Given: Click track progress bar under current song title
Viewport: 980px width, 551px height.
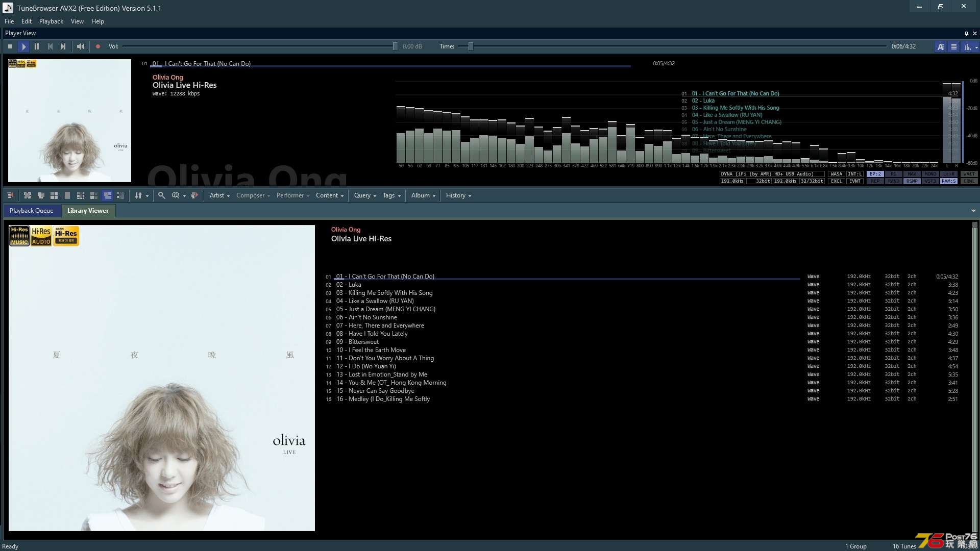Looking at the screenshot, I should 390,67.
